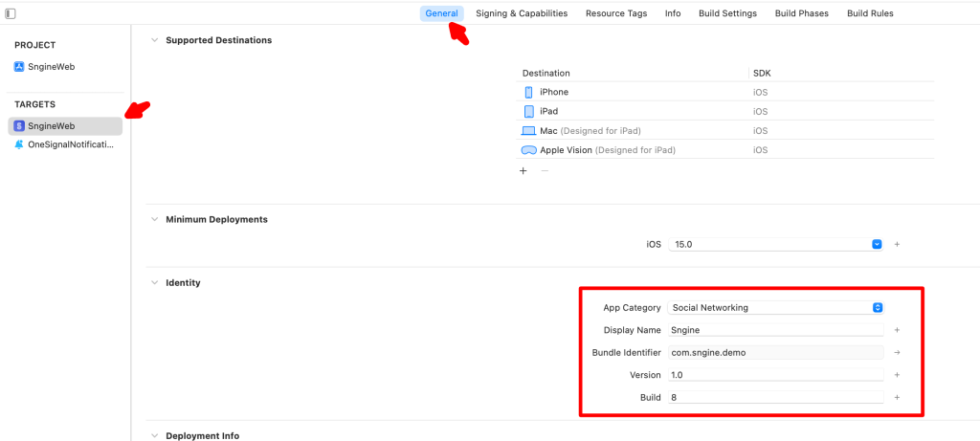
Task: Collapse the Deployment Info section
Action: [x=154, y=436]
